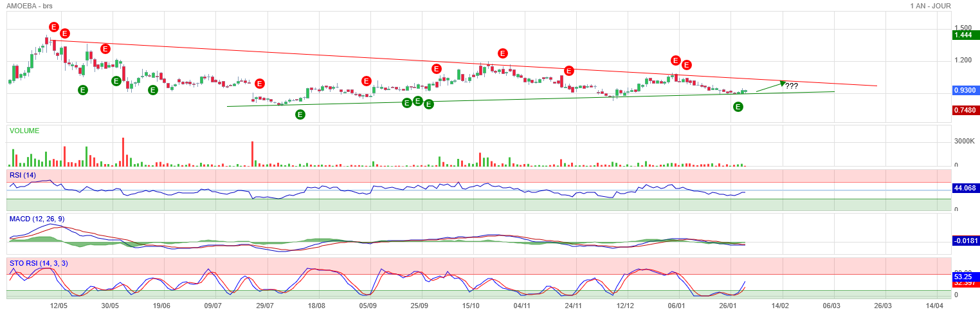Click the 14/02 date axis label

point(780,306)
